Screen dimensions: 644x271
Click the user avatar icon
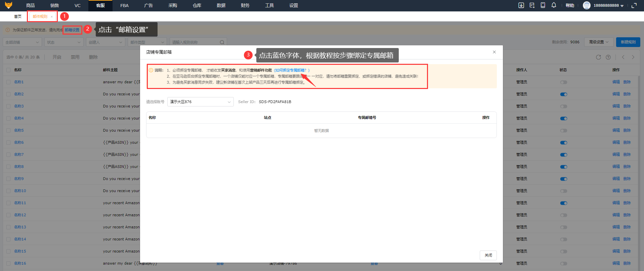[x=587, y=5]
